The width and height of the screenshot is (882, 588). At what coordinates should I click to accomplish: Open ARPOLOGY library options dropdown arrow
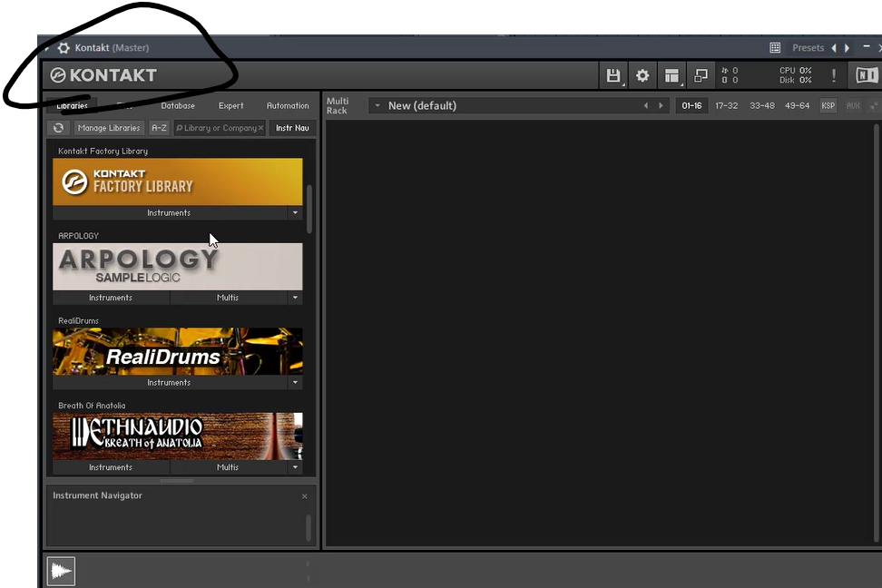coord(295,298)
